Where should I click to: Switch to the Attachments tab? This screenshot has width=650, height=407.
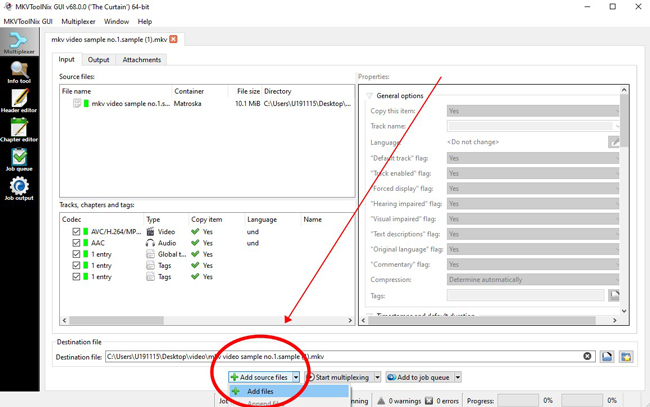141,60
